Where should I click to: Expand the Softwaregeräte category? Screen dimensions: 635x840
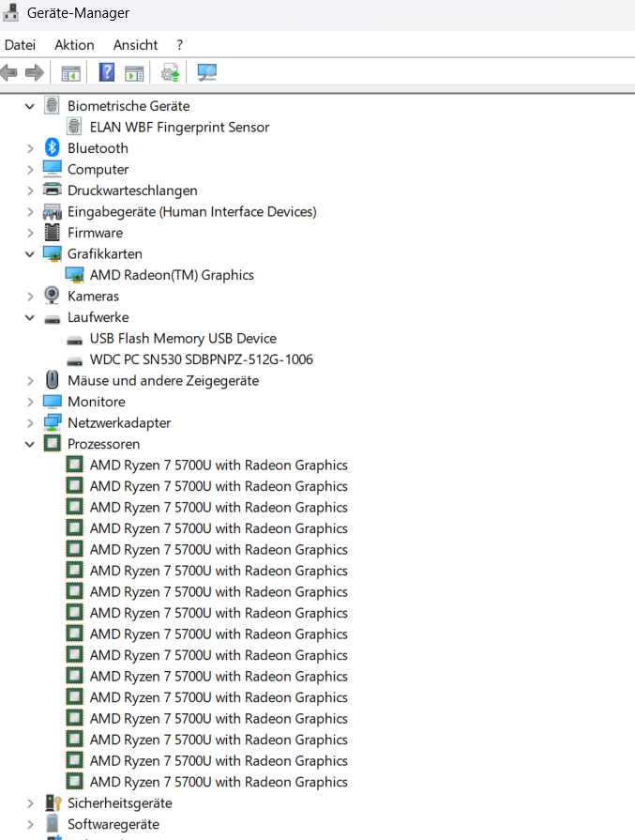30,824
